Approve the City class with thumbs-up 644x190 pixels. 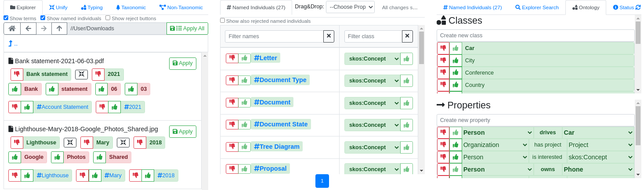pyautogui.click(x=456, y=61)
